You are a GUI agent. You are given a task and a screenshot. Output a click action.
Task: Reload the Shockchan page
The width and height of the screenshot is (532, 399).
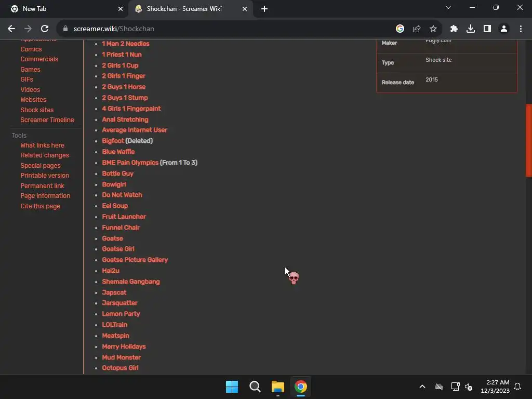(x=45, y=29)
